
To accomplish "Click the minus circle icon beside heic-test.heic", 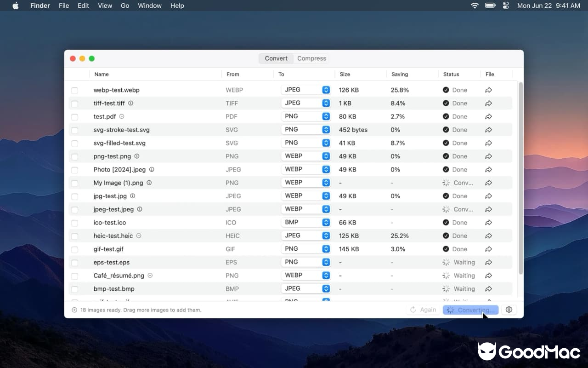I will point(139,236).
